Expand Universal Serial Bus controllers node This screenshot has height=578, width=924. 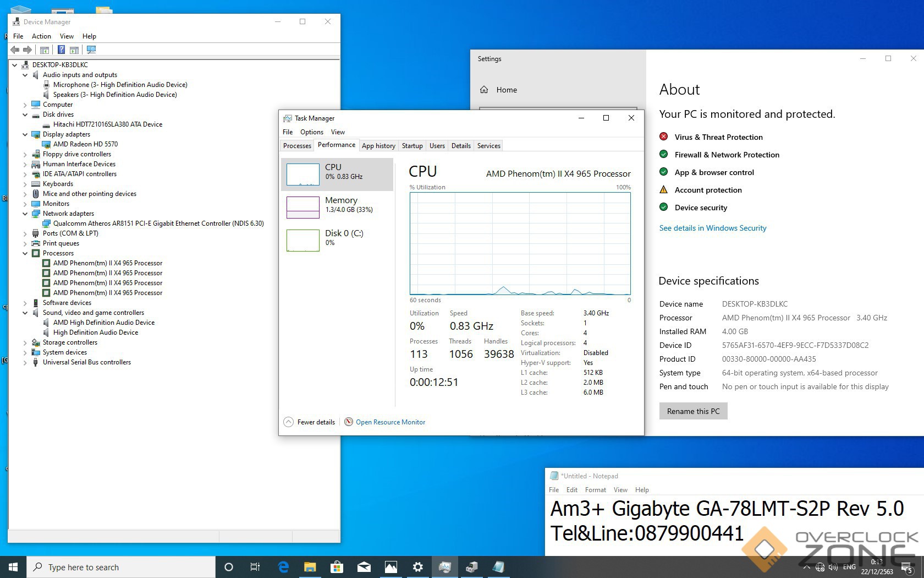(25, 362)
